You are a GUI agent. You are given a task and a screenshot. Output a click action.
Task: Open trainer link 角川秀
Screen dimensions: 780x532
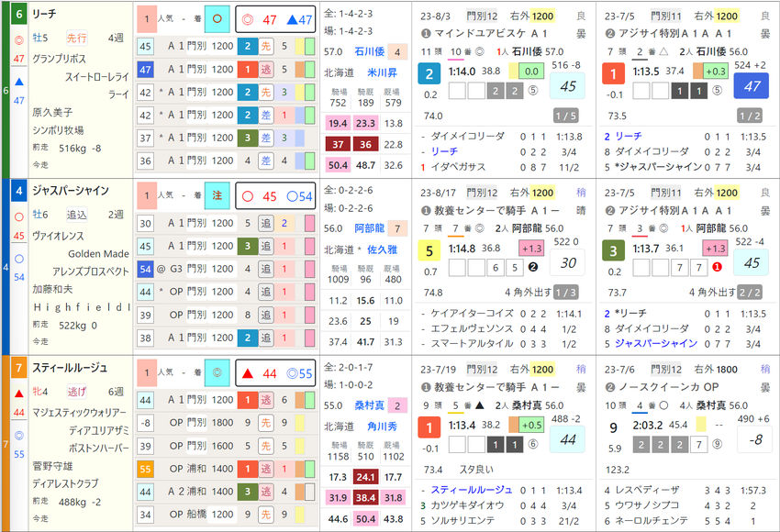pyautogui.click(x=382, y=427)
